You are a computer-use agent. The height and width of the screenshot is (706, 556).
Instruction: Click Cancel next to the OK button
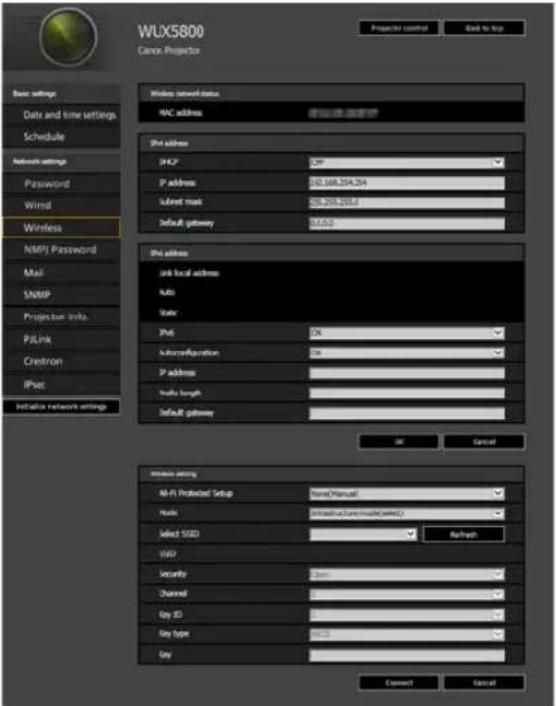(x=484, y=442)
